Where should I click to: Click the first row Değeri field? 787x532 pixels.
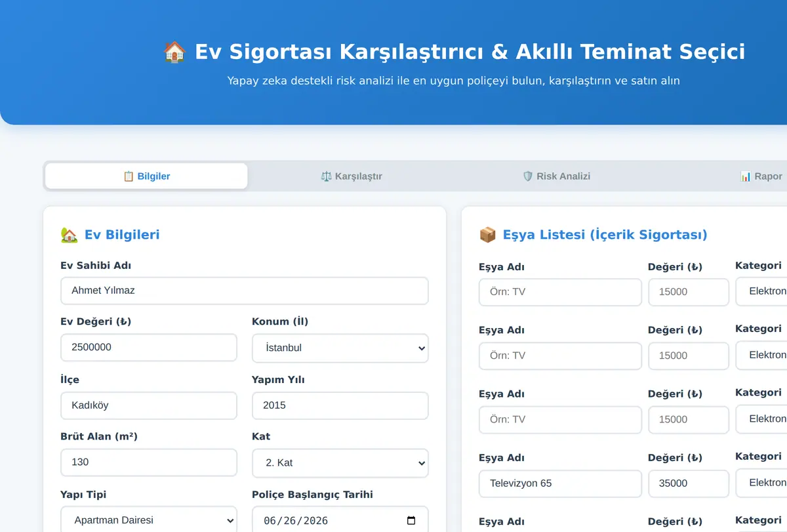[x=689, y=292]
